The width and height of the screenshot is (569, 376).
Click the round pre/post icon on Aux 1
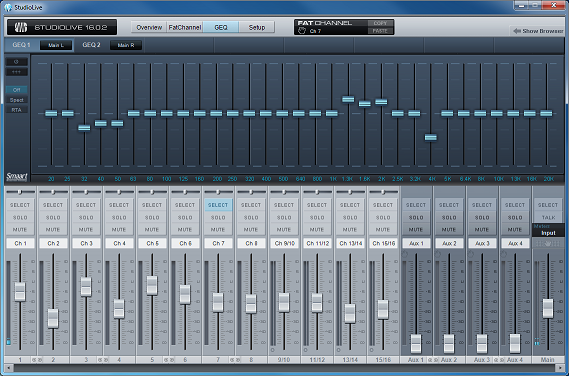[x=405, y=255]
